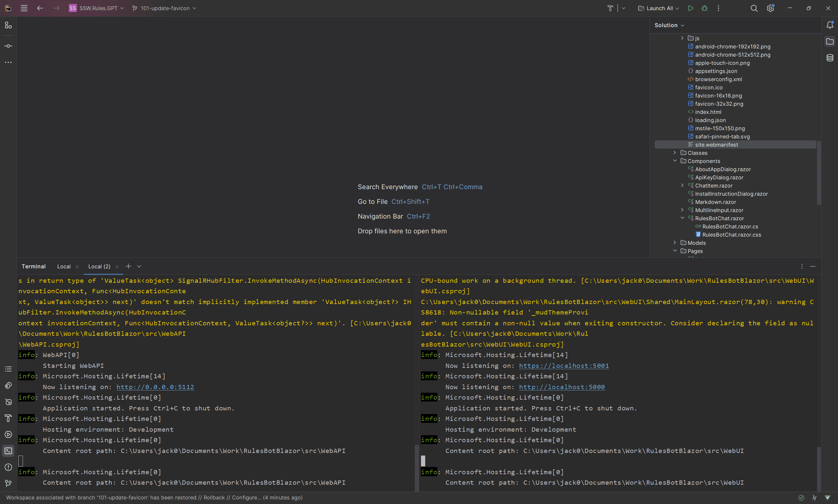Expand the Classes folder

(675, 153)
